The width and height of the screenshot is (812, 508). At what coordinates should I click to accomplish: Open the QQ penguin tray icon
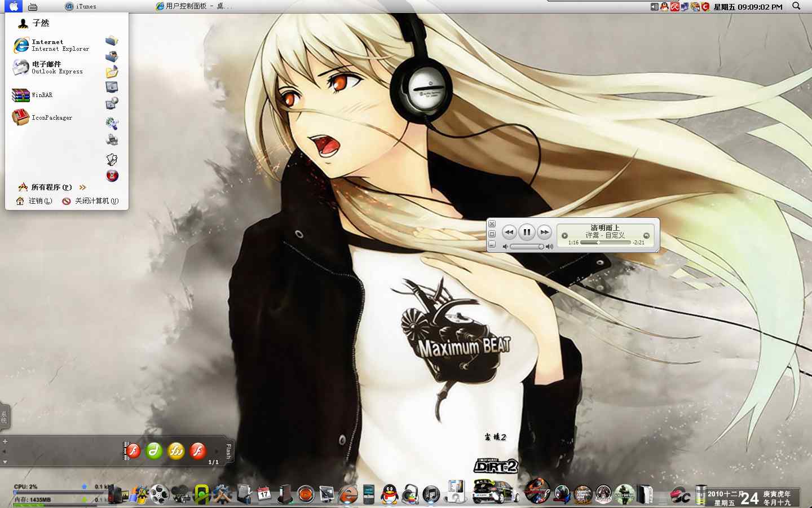(x=665, y=7)
